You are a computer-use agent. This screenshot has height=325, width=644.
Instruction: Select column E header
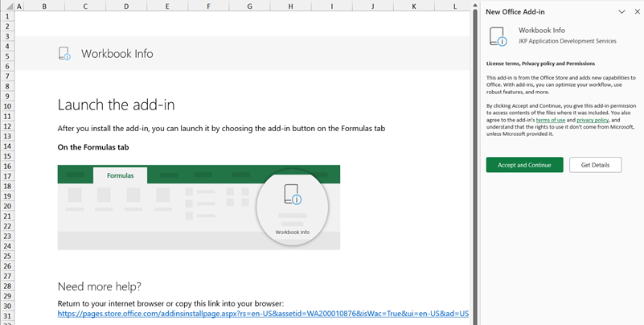point(167,6)
